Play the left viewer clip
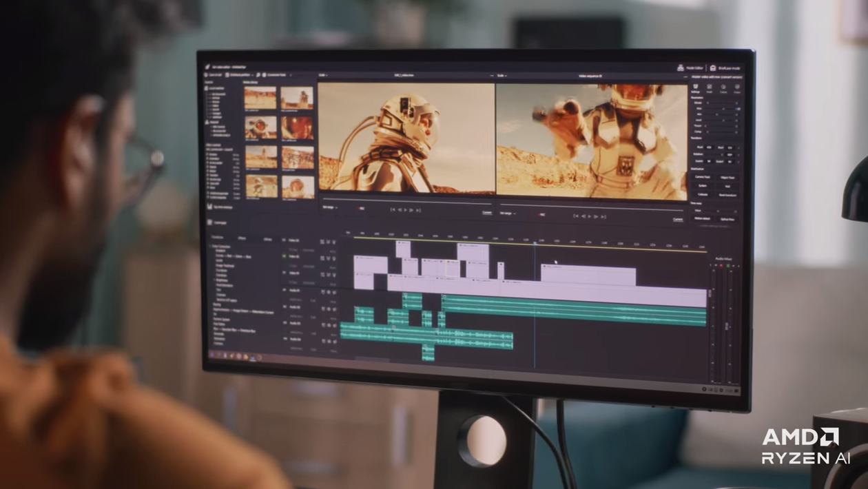The height and width of the screenshot is (489, 868). [406, 210]
